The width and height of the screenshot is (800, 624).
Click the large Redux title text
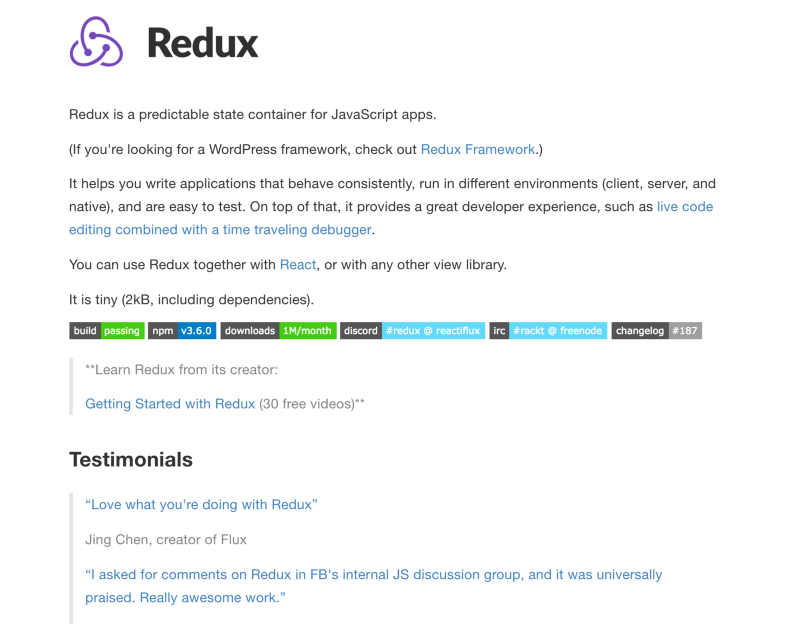point(203,43)
